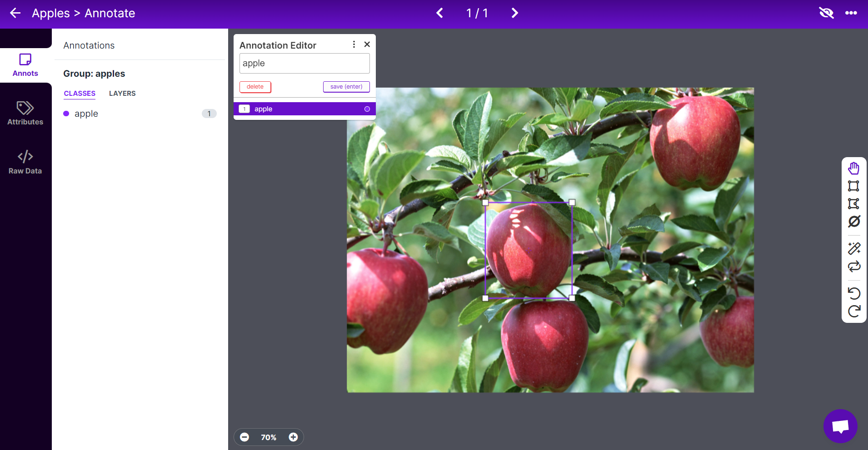This screenshot has height=450, width=868.
Task: Select the apple class row
Action: tap(140, 114)
